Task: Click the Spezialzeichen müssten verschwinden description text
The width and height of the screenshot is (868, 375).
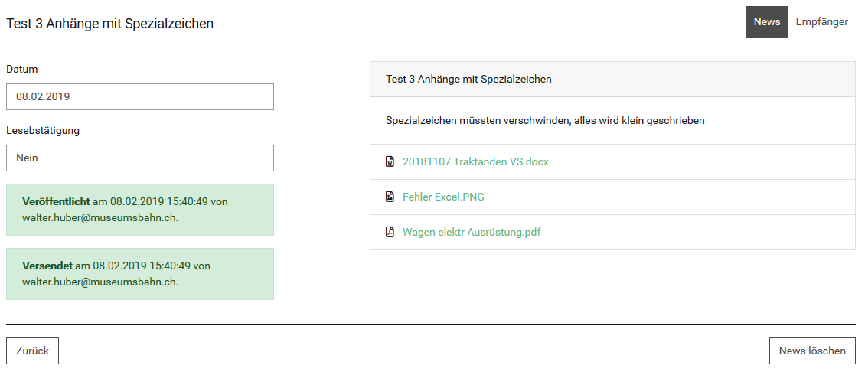Action: click(x=545, y=120)
